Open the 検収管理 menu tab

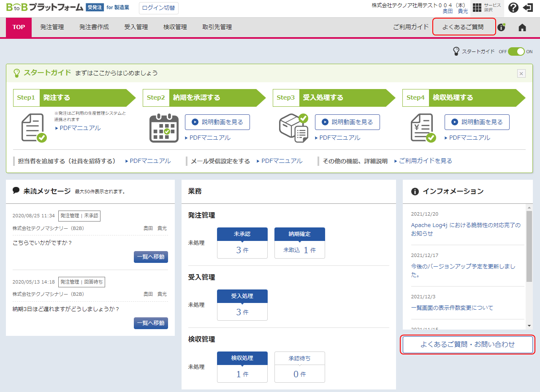coord(175,27)
